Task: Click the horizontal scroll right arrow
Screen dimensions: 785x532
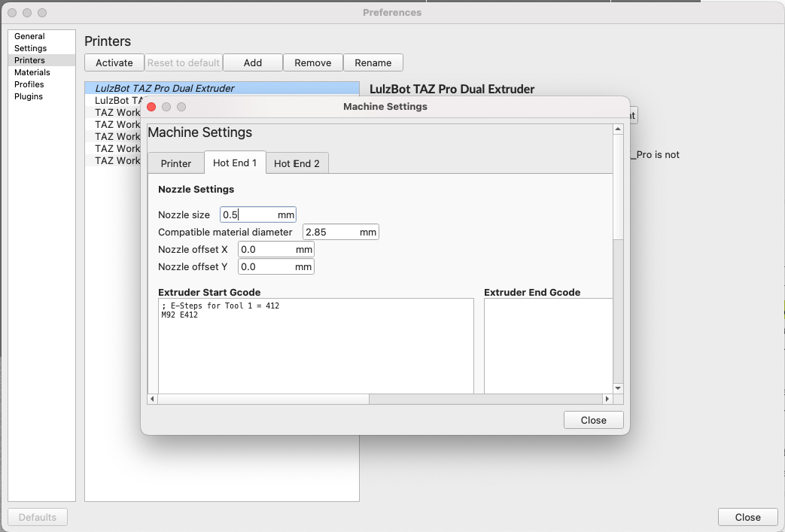Action: coord(607,399)
